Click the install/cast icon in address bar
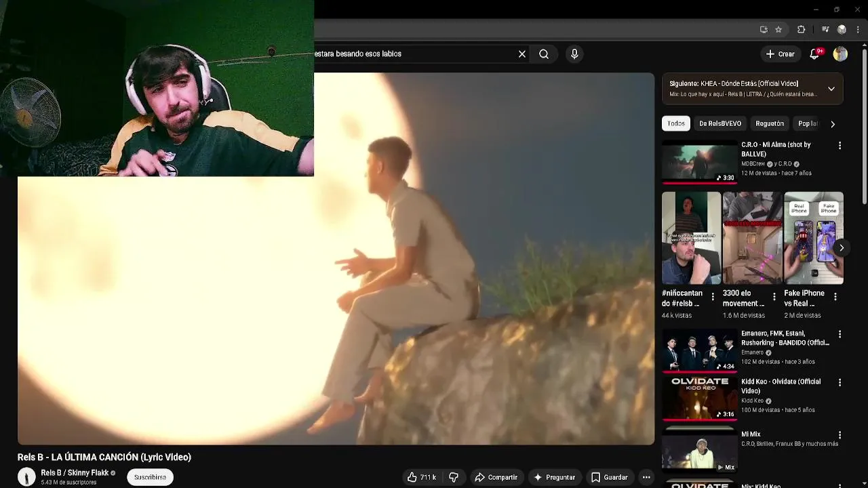The image size is (868, 488). click(764, 29)
